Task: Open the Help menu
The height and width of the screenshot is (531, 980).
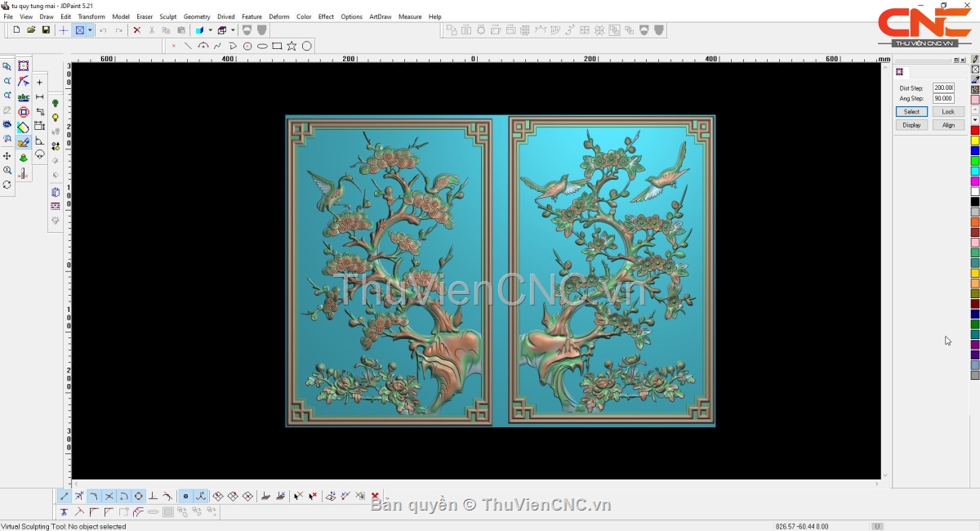Action: 435,16
